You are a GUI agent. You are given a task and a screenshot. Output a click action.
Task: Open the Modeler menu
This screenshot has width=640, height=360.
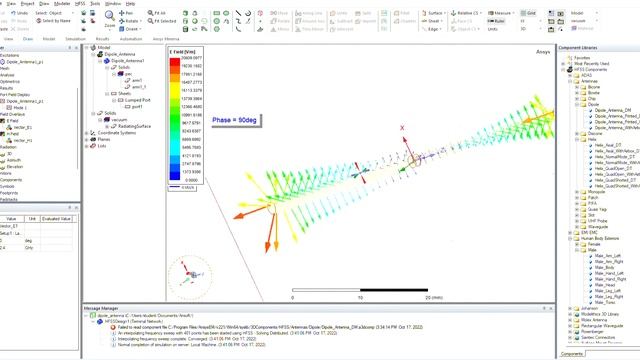(62, 4)
